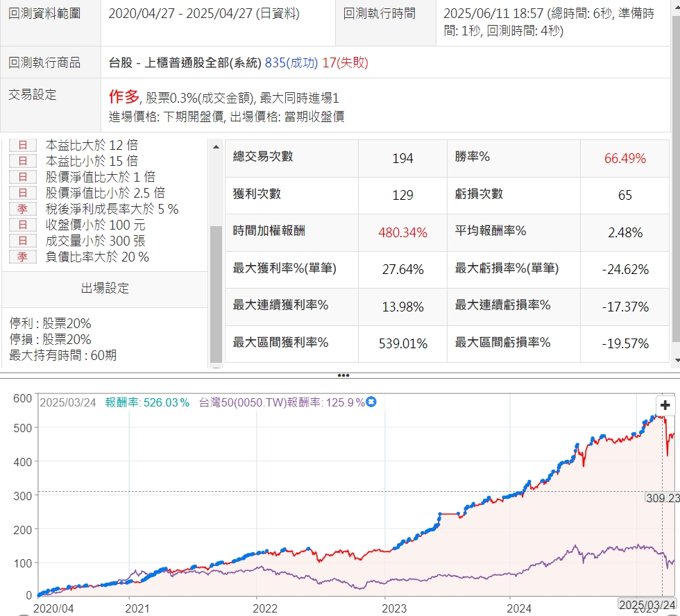
Task: Click the 日 badge beside 本益比小於 15 倍
Action: [x=22, y=161]
